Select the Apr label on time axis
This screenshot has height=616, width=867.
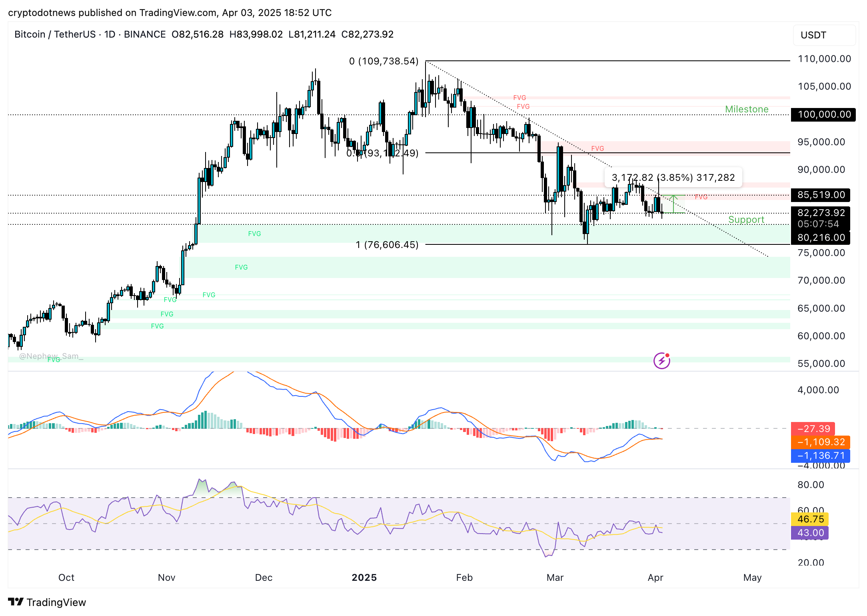pos(655,578)
